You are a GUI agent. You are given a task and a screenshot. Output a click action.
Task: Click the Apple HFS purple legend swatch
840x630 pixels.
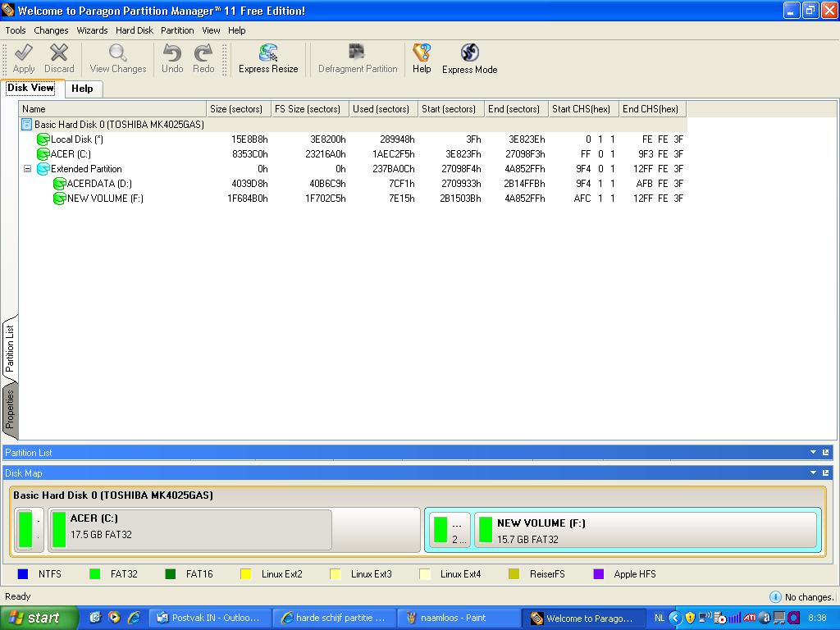598,574
